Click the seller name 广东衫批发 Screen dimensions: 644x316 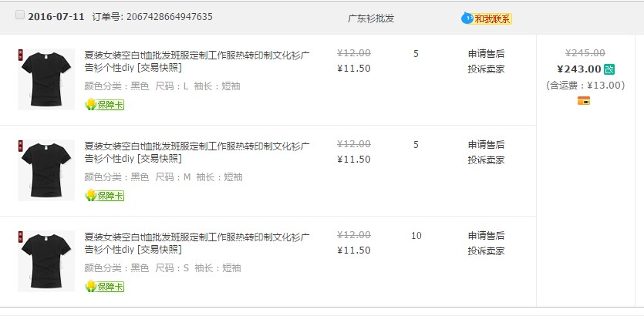click(371, 18)
